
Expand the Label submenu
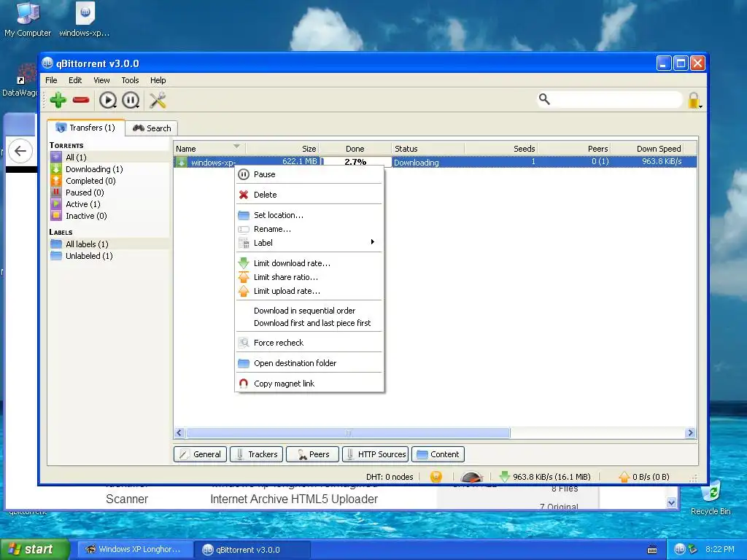309,243
